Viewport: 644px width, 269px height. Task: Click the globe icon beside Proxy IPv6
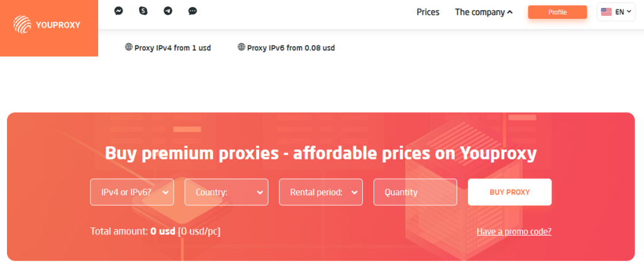coord(241,47)
